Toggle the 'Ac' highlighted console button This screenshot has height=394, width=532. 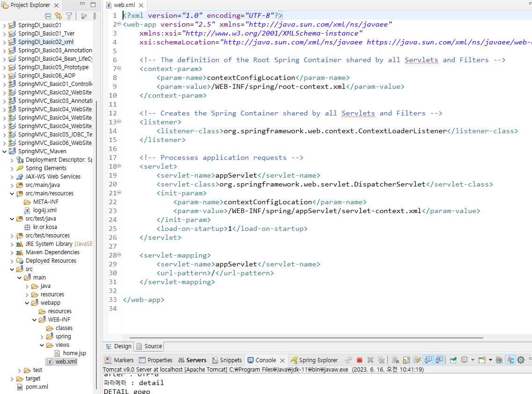510,360
